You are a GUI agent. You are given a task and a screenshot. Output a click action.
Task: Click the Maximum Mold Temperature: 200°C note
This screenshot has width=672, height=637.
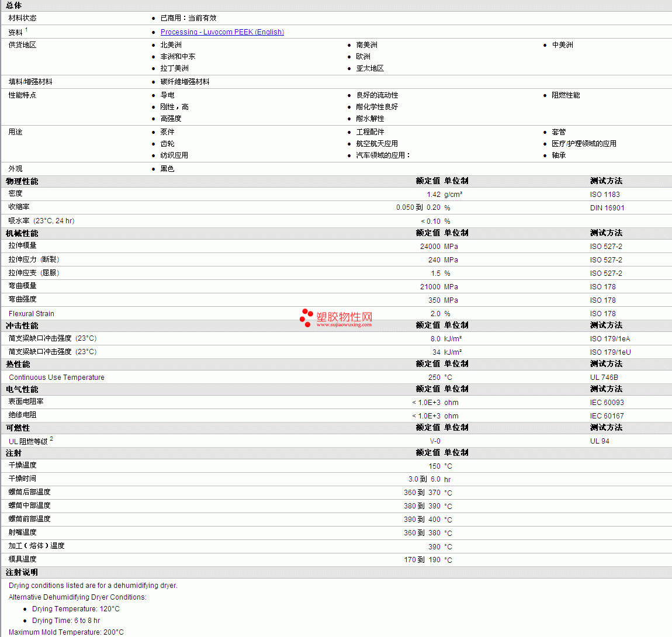pos(66,632)
